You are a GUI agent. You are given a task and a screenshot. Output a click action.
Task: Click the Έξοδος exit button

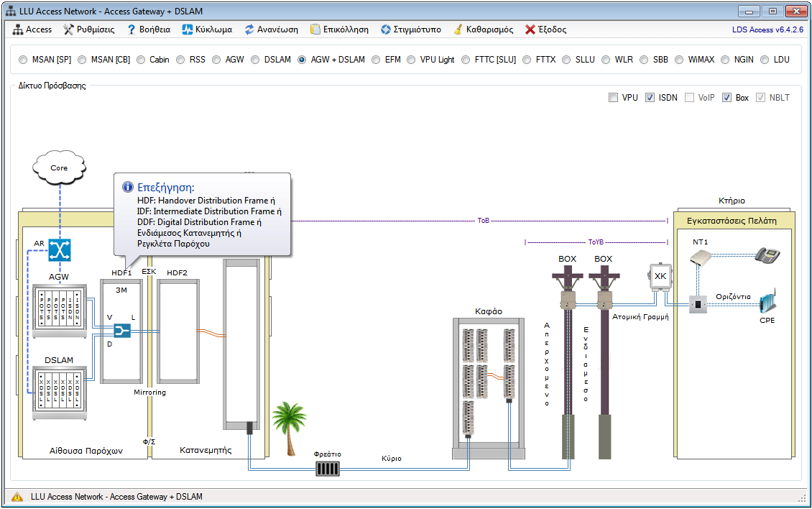pos(545,29)
